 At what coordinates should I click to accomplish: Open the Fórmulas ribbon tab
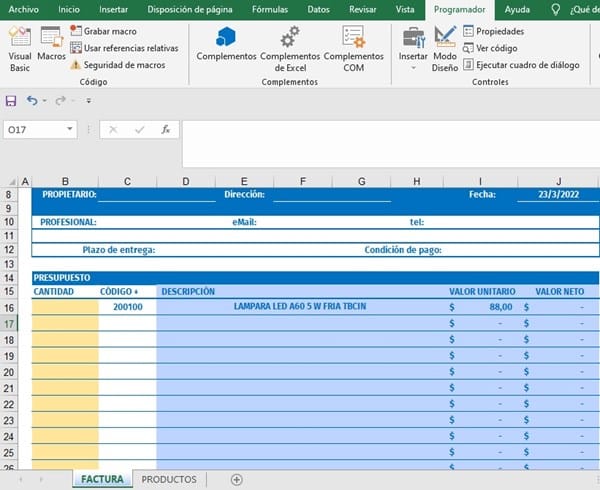click(x=270, y=9)
